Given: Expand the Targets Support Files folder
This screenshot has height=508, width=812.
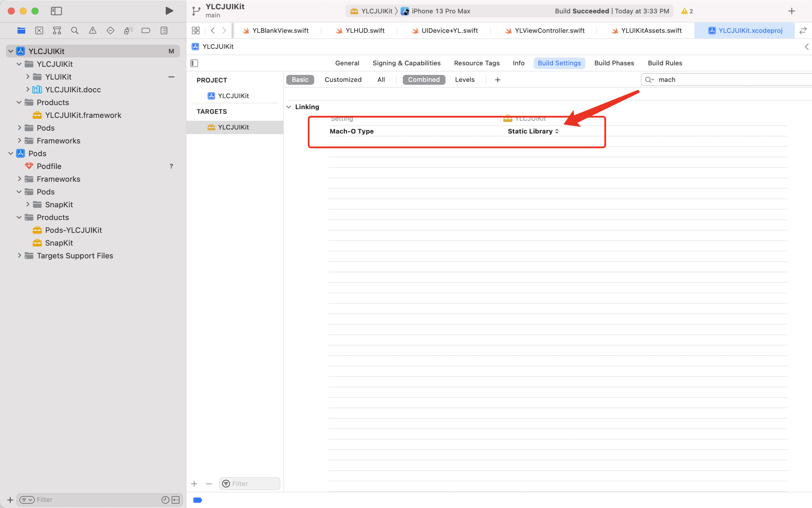Looking at the screenshot, I should tap(19, 255).
